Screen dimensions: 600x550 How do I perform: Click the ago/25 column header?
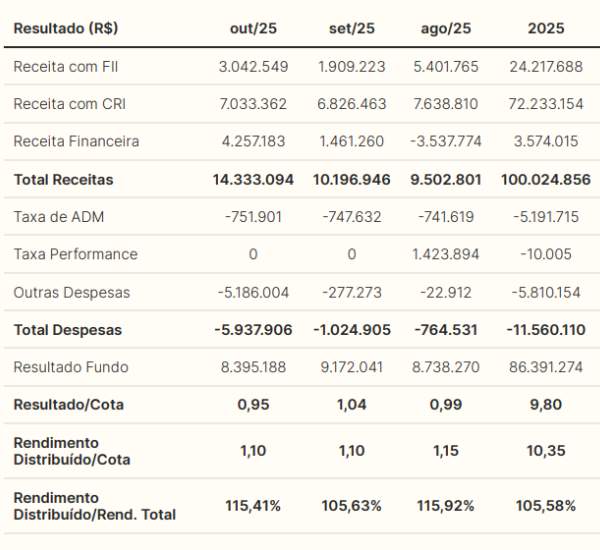click(445, 28)
